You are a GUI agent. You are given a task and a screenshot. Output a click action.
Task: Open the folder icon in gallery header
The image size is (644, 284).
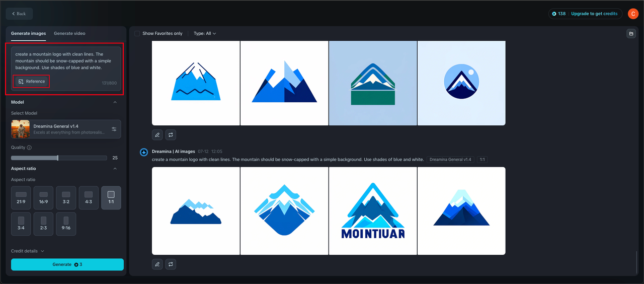pyautogui.click(x=631, y=33)
